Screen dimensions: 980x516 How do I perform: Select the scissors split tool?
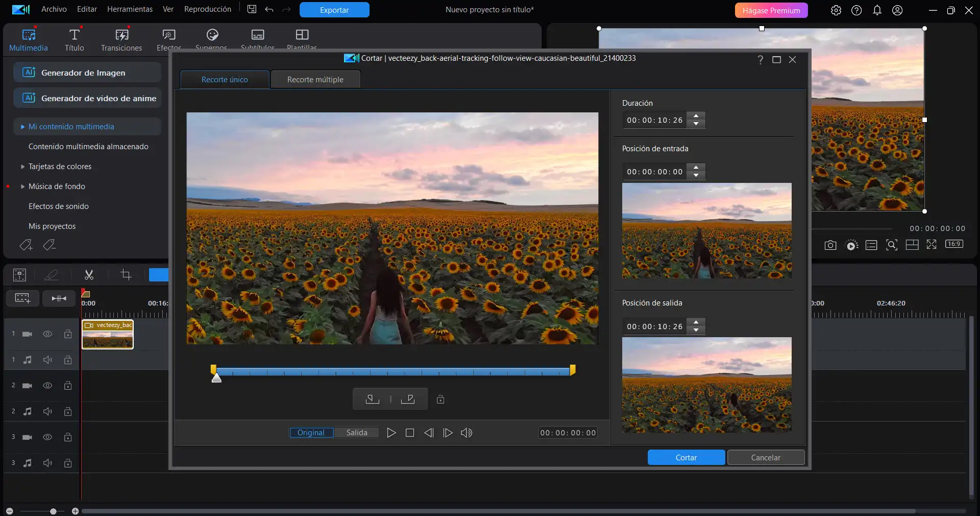pos(89,275)
